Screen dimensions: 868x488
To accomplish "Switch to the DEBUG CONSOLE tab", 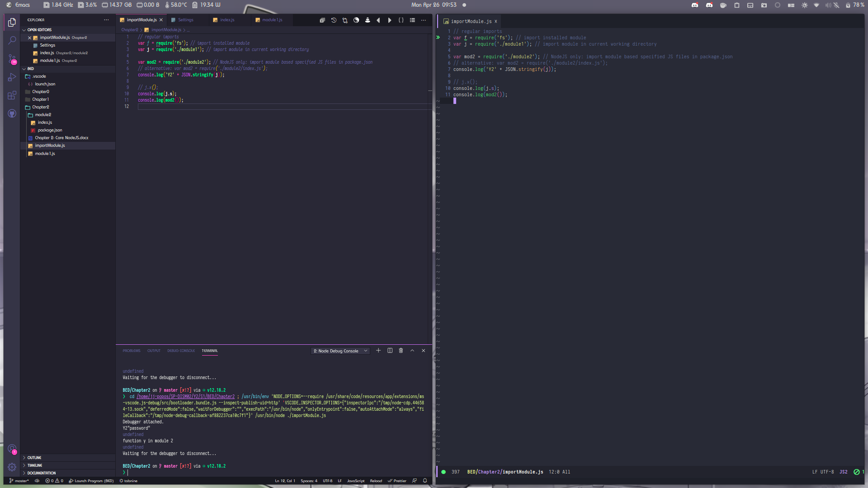I will pos(181,351).
